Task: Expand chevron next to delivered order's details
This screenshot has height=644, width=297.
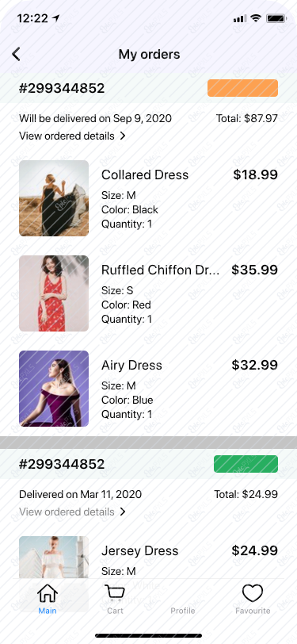Action: tap(123, 512)
